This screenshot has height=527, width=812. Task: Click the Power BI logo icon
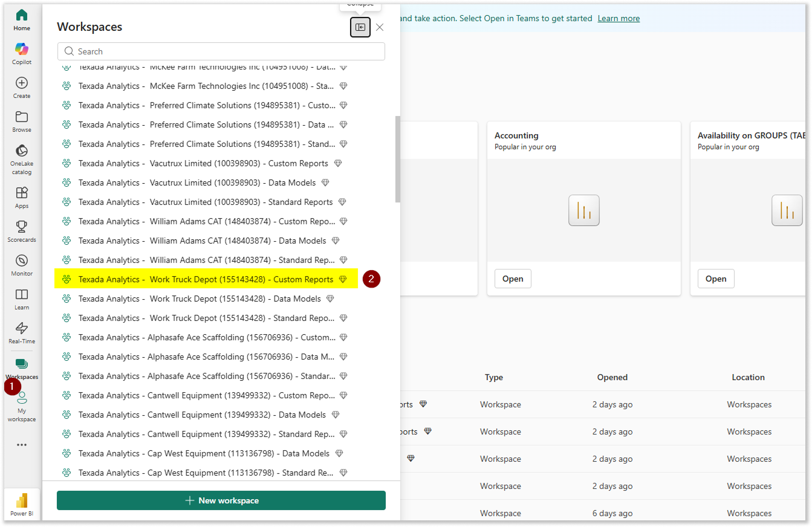pyautogui.click(x=22, y=504)
